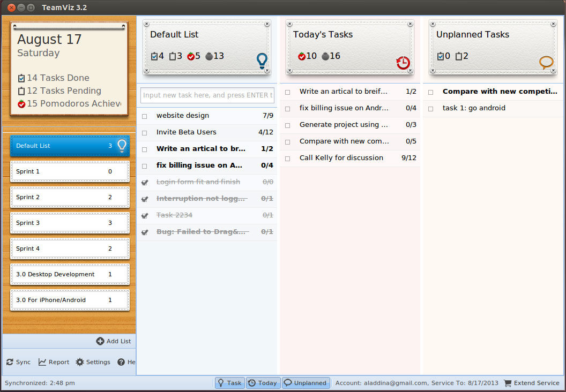The width and height of the screenshot is (566, 392).
Task: Click the orange speech bubble on Unplanned Tasks card
Action: coord(546,63)
